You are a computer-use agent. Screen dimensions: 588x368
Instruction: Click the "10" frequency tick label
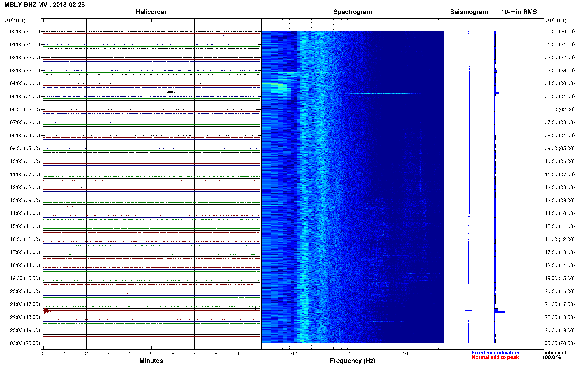coord(405,354)
